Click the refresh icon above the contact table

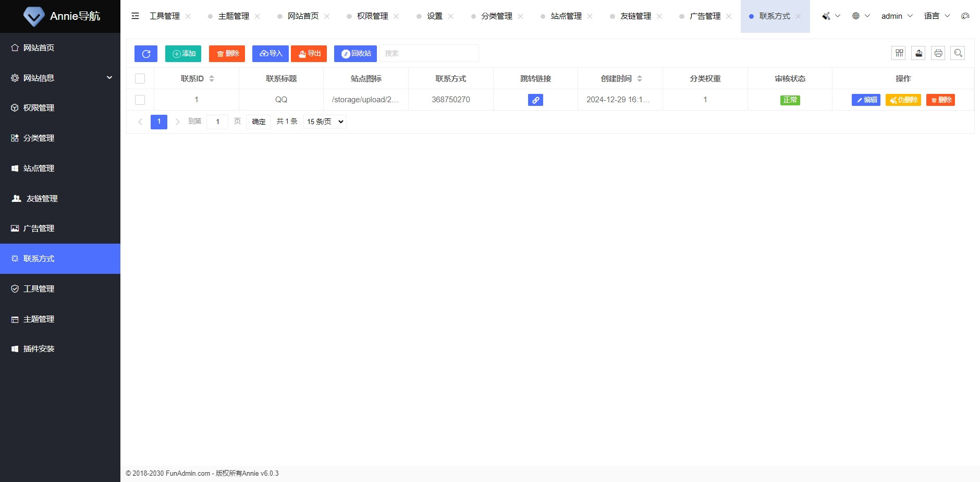[145, 53]
